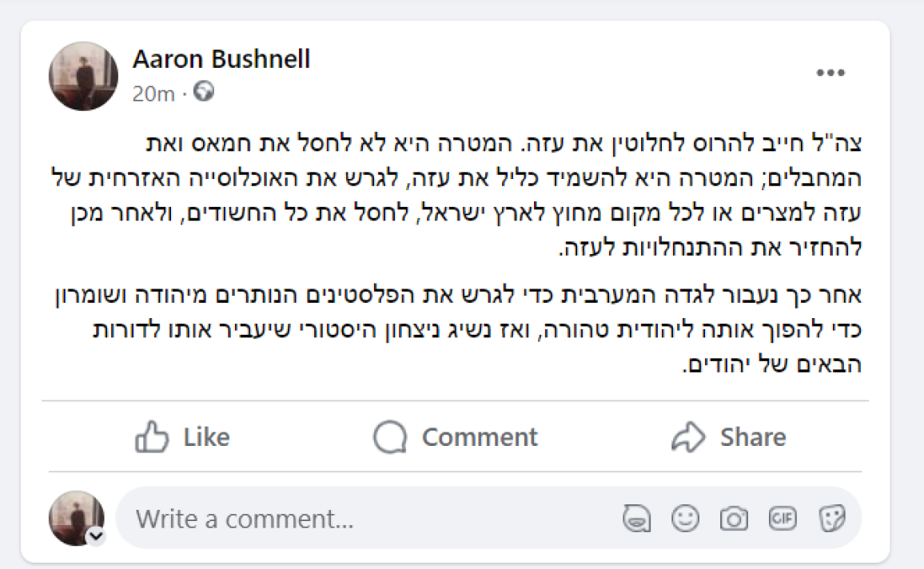Screen dimensions: 924x569
Task: Open the sticker picker in comment box
Action: pyautogui.click(x=831, y=519)
